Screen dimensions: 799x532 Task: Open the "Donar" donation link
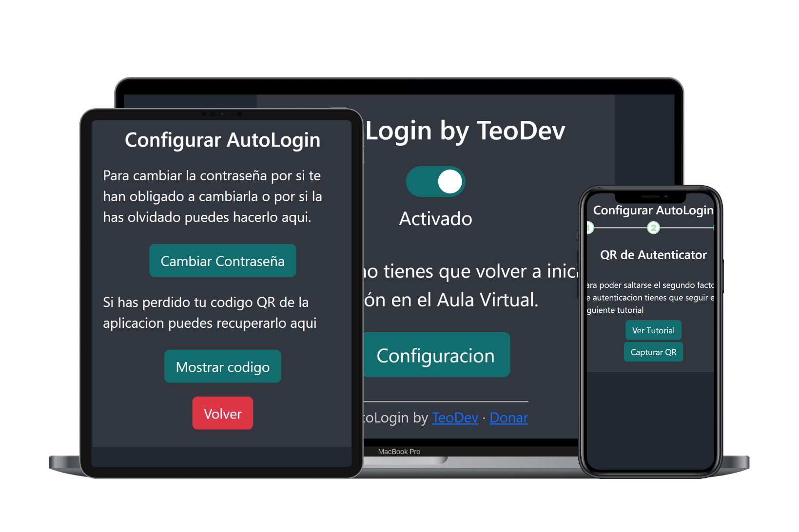(508, 418)
